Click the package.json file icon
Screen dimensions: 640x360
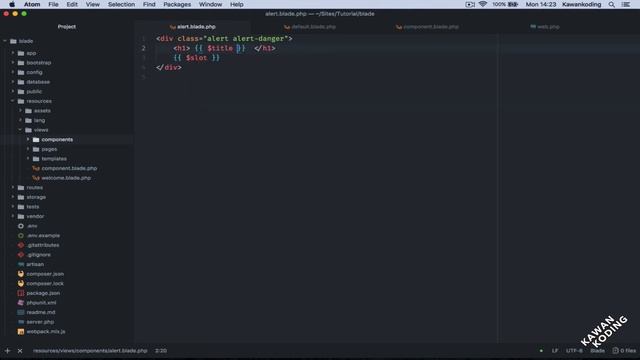21,293
